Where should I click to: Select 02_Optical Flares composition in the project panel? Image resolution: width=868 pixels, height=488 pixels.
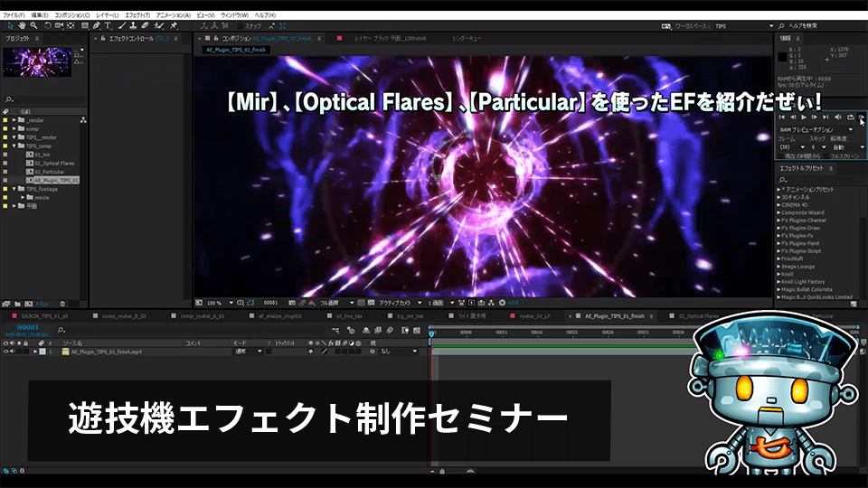coord(54,163)
